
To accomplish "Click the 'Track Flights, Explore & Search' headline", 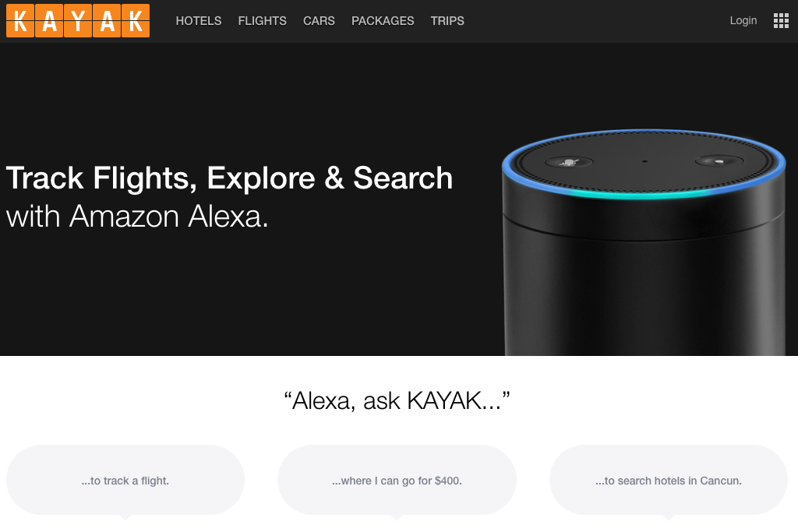I will click(x=230, y=178).
